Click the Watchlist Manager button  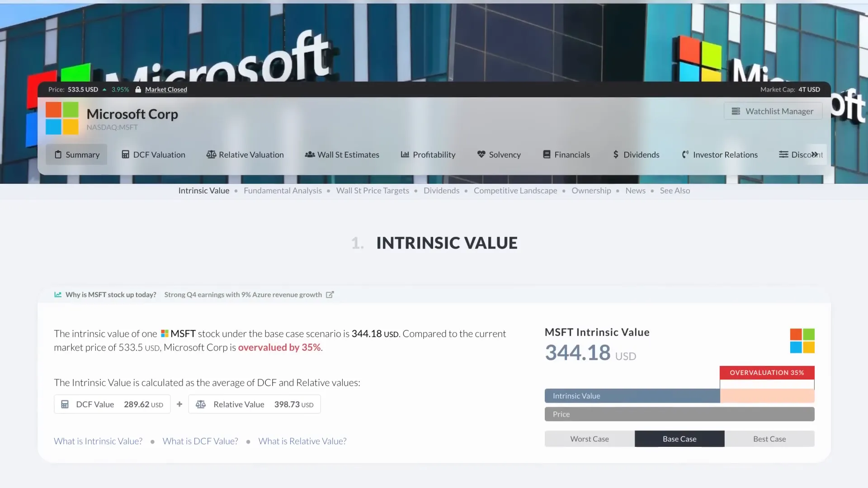(773, 111)
